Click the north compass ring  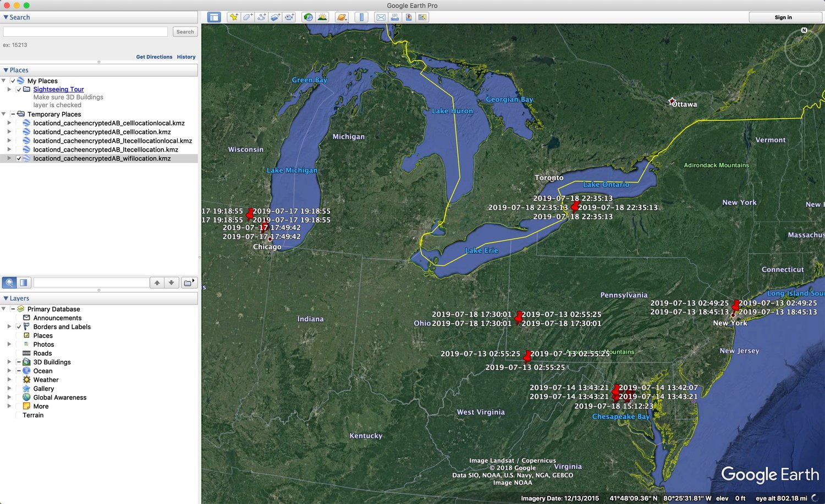click(804, 48)
